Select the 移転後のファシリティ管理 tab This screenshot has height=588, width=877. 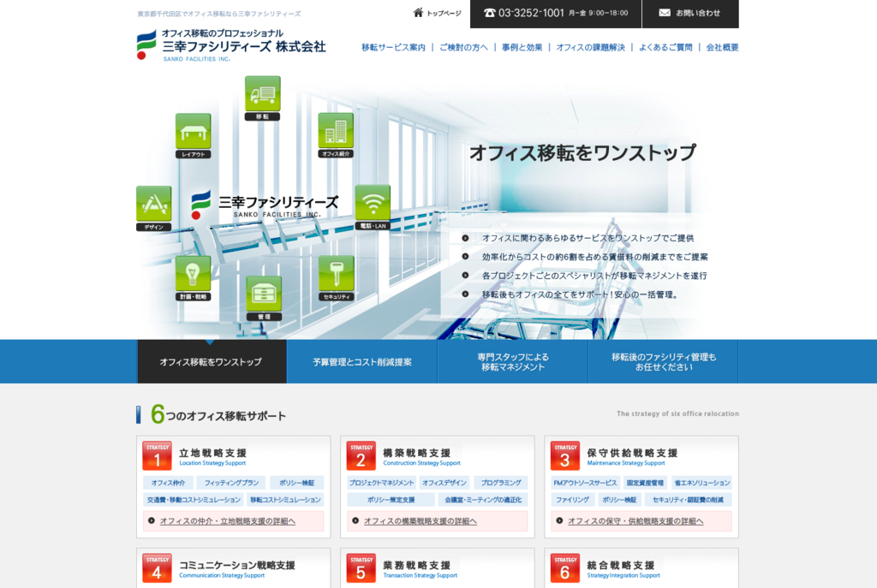click(x=664, y=362)
